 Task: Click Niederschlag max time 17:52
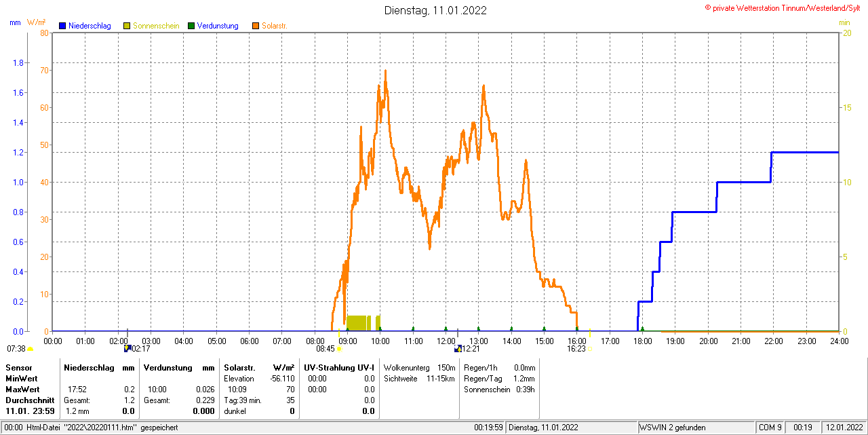[77, 389]
